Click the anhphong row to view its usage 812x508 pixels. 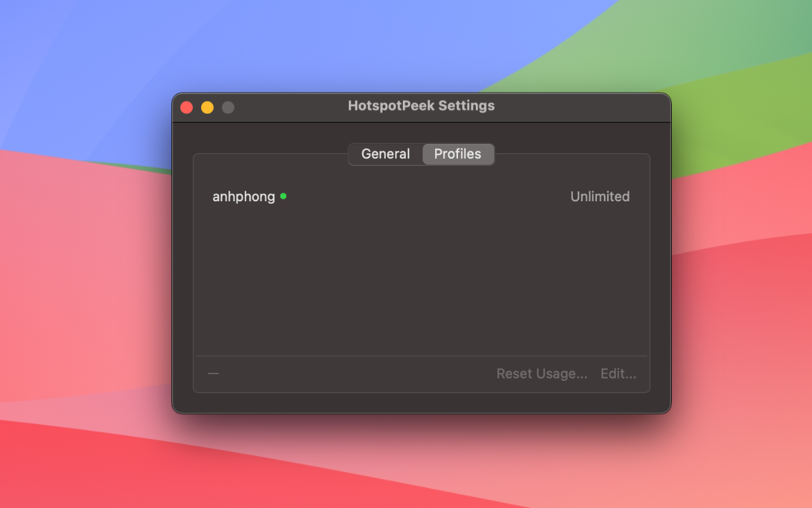tap(381, 196)
